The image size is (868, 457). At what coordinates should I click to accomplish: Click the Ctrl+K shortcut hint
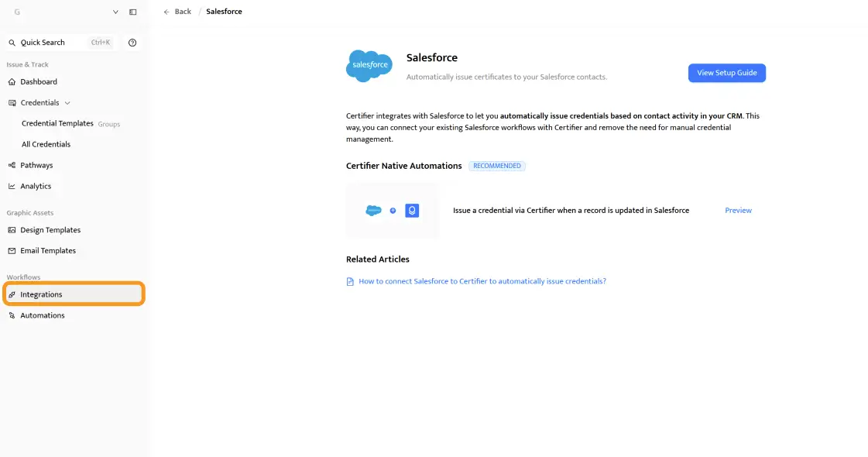(100, 42)
